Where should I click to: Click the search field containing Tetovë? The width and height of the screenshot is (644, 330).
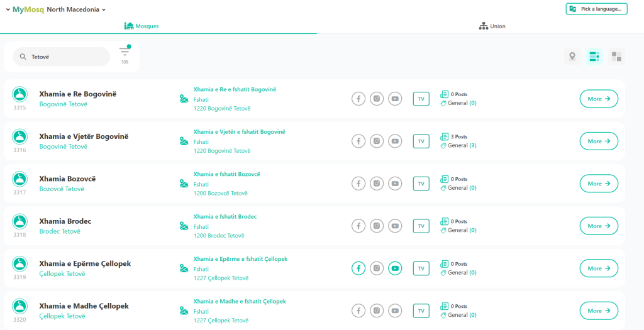(66, 57)
